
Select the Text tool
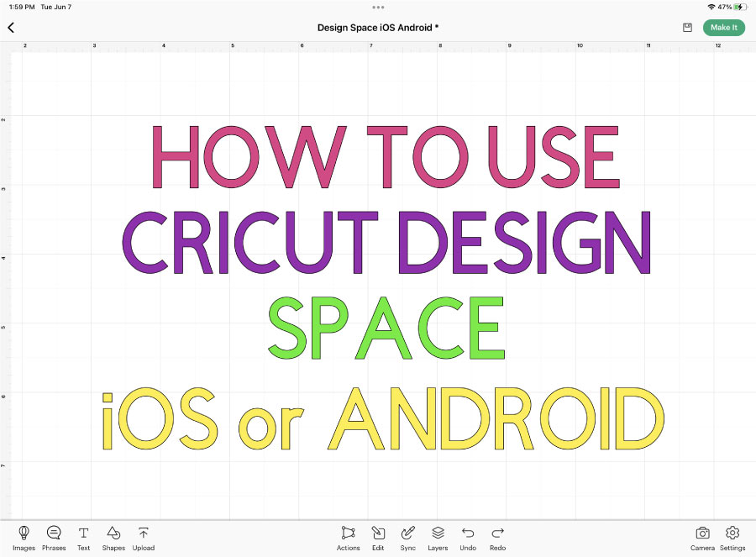tap(83, 538)
